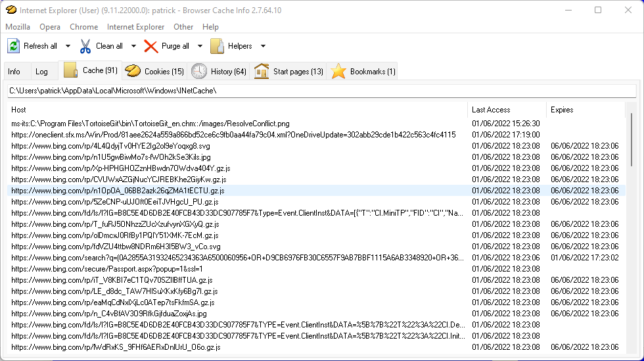Click the INetCache path field
This screenshot has width=644, height=361.
[x=321, y=91]
